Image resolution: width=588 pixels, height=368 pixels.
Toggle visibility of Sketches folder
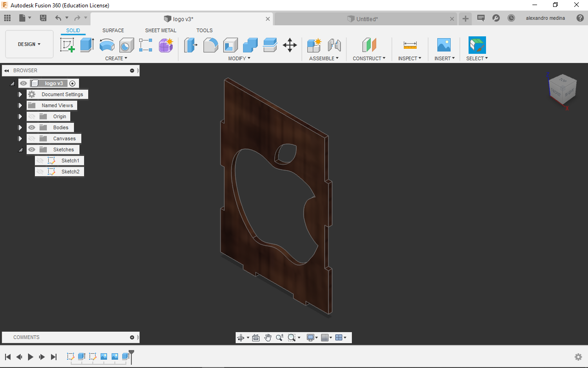[32, 149]
